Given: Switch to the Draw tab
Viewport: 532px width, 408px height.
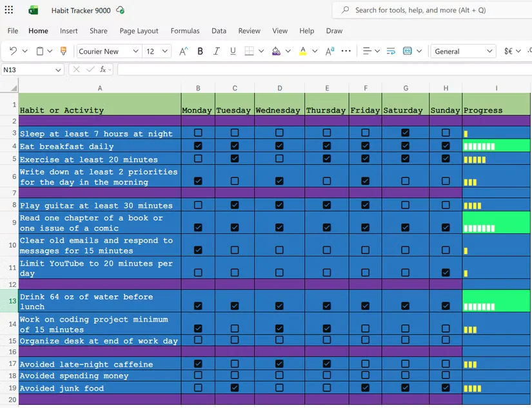Looking at the screenshot, I should click(334, 31).
